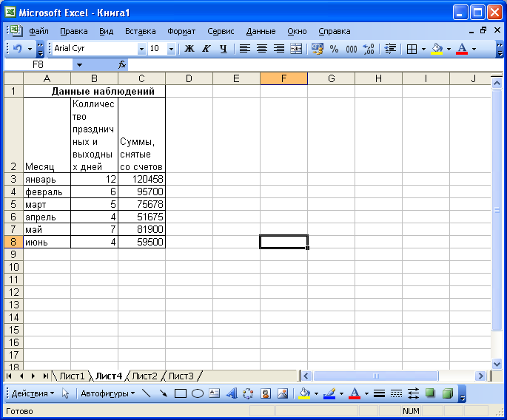Apply Shadow Style icon
This screenshot has width=507, height=420.
tap(430, 393)
